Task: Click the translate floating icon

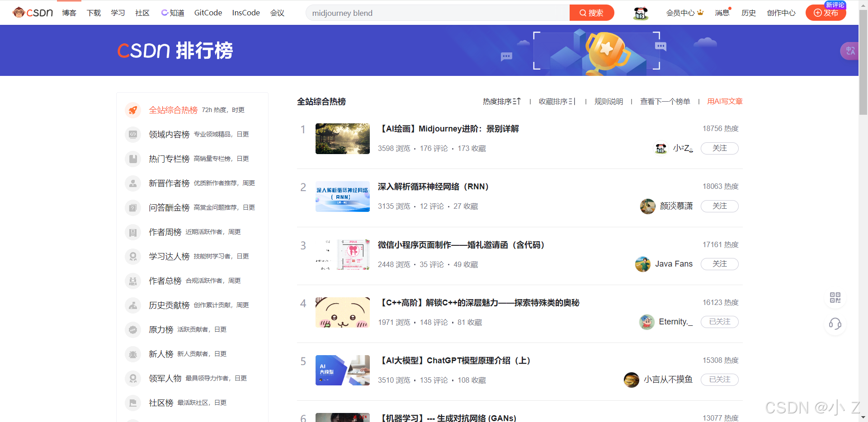Action: click(x=850, y=51)
